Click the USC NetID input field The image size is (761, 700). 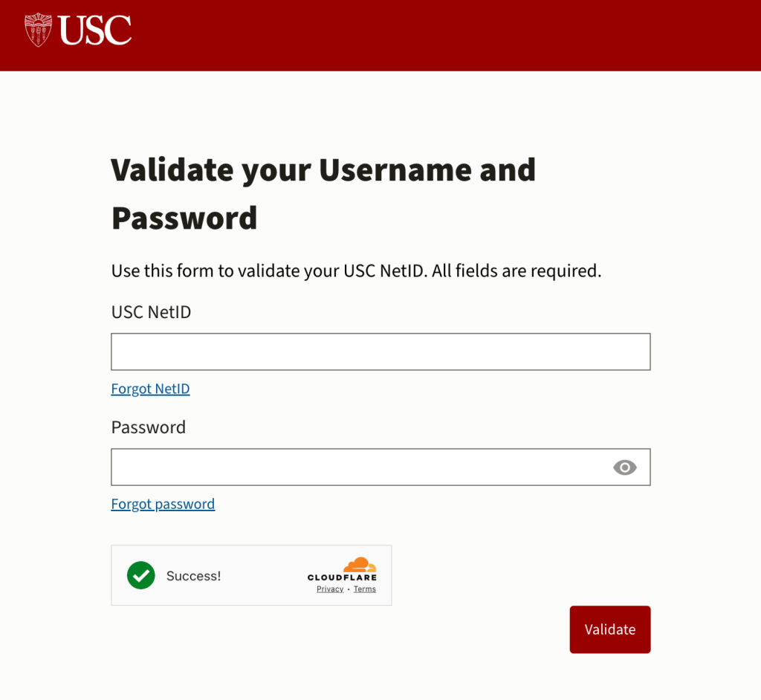(380, 351)
